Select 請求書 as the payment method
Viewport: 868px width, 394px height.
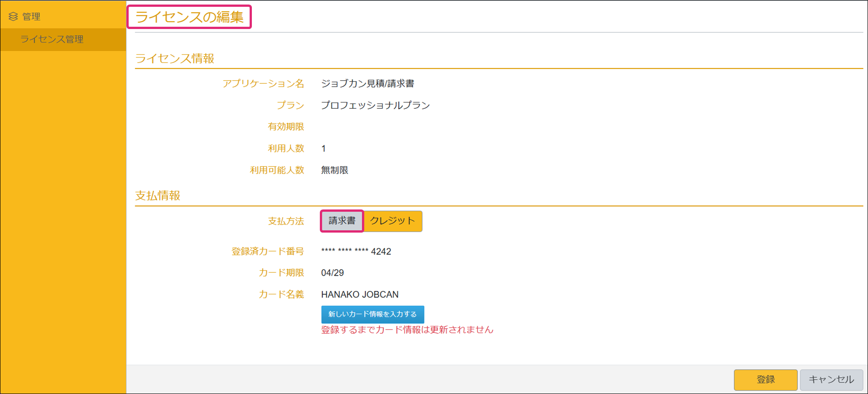tap(342, 221)
